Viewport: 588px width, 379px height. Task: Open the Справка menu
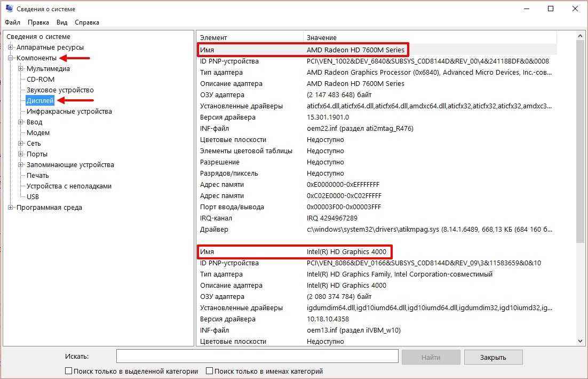[x=87, y=22]
